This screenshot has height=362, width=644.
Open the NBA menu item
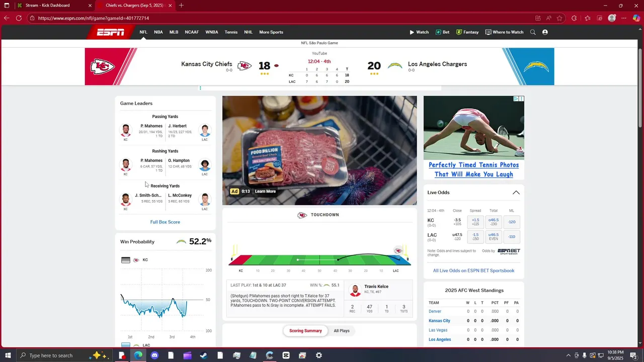coord(158,32)
